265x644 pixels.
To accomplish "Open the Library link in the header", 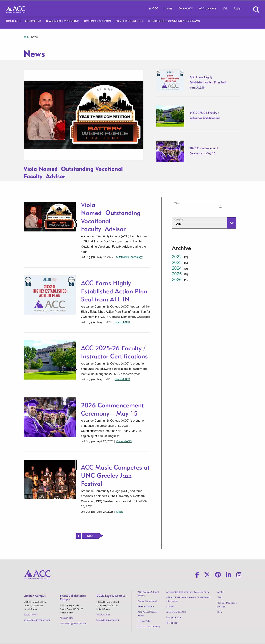I will (168, 8).
